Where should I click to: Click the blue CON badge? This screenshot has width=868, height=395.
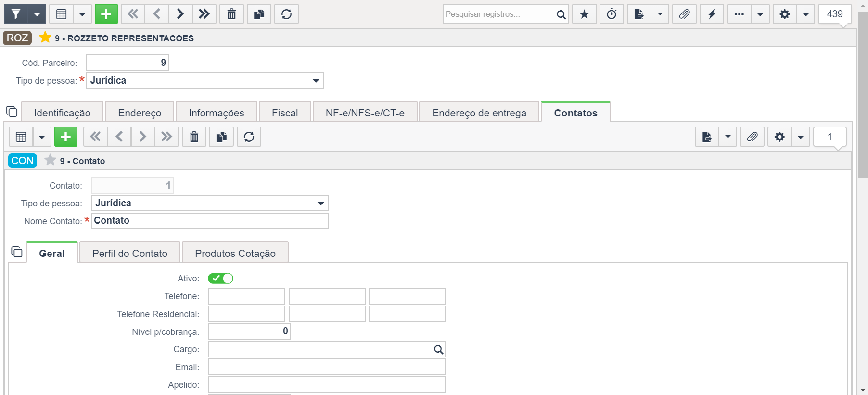pos(23,161)
